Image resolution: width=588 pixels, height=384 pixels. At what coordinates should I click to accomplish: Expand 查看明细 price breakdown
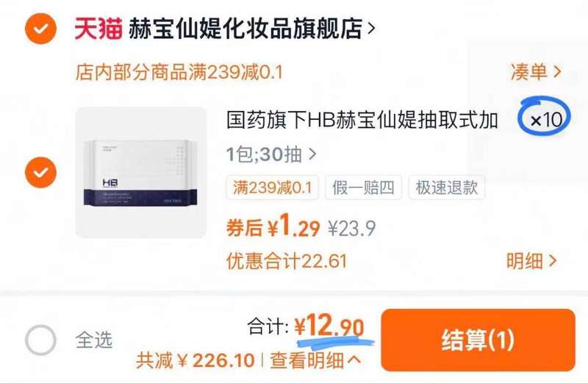315,360
